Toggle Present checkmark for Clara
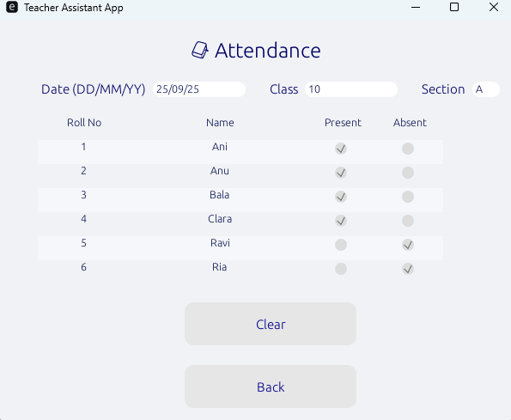Image resolution: width=511 pixels, height=420 pixels. click(x=341, y=221)
